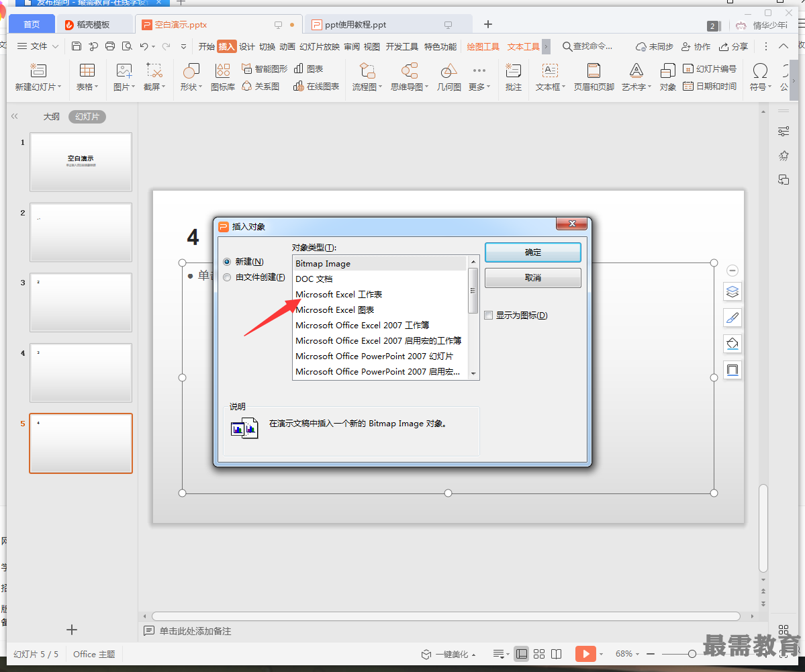Check the 显示为图标(D) checkbox
The height and width of the screenshot is (672, 805).
coord(489,316)
